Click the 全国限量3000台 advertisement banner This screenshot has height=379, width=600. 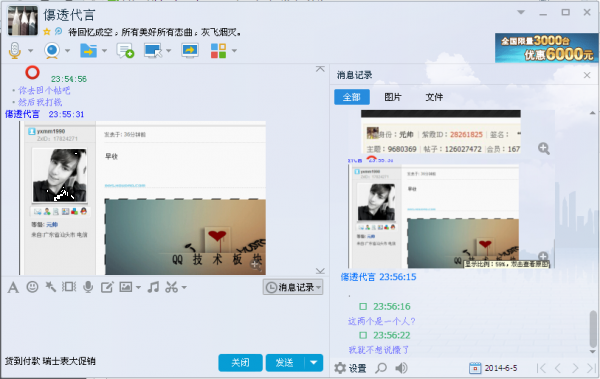546,48
